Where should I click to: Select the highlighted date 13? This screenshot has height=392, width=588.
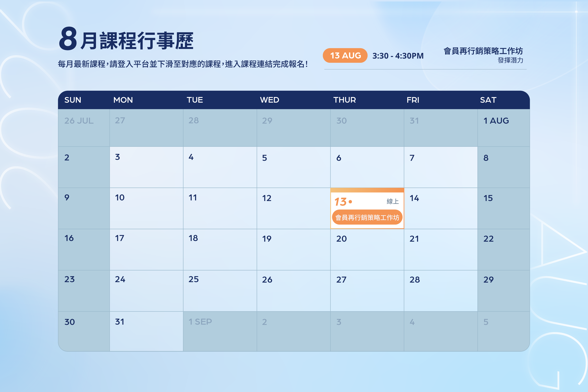pyautogui.click(x=340, y=202)
